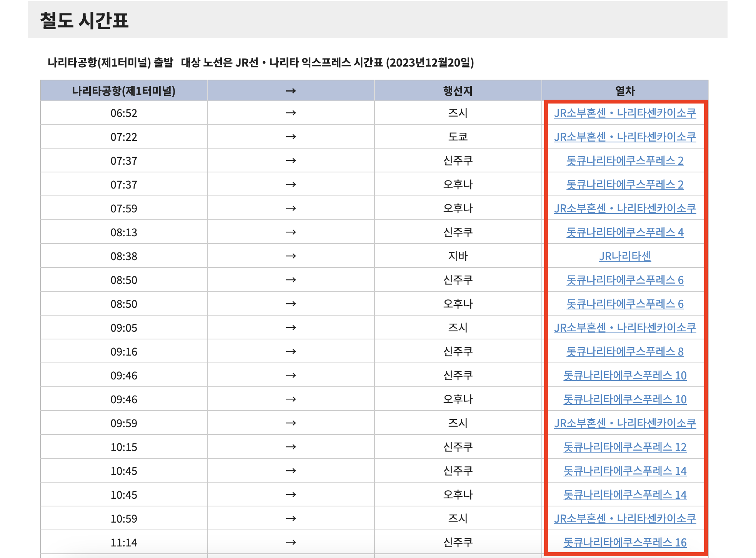Select the 07:22 departure time cell
Image resolution: width=756 pixels, height=558 pixels.
[x=124, y=137]
